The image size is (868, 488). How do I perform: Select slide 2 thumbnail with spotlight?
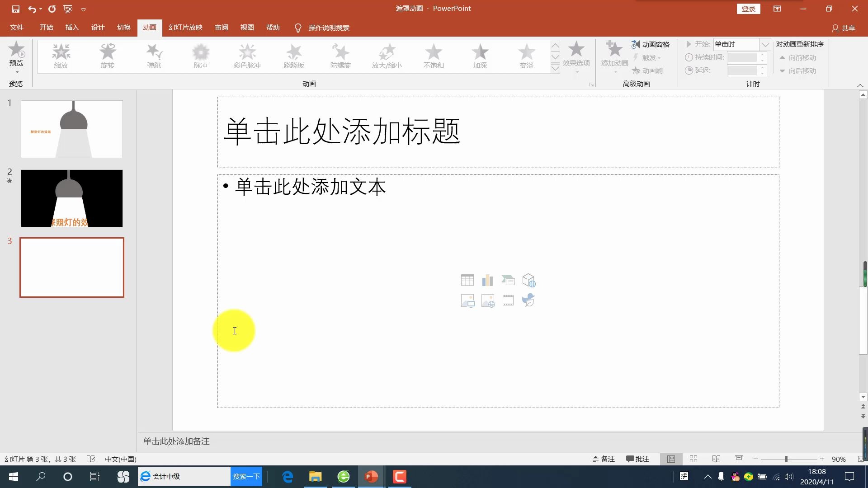(x=71, y=198)
